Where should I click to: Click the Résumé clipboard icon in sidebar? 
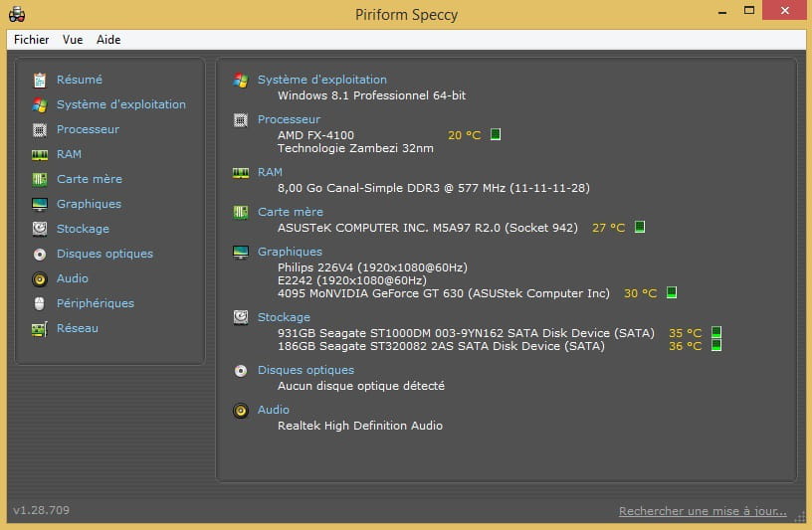tap(40, 80)
